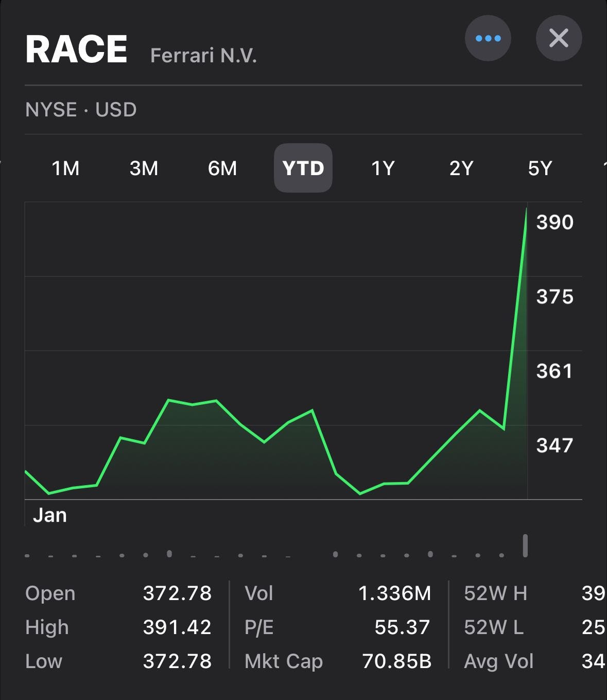Viewport: 607px width, 700px height.
Task: Tap the P/E value 55.37
Action: (x=403, y=627)
